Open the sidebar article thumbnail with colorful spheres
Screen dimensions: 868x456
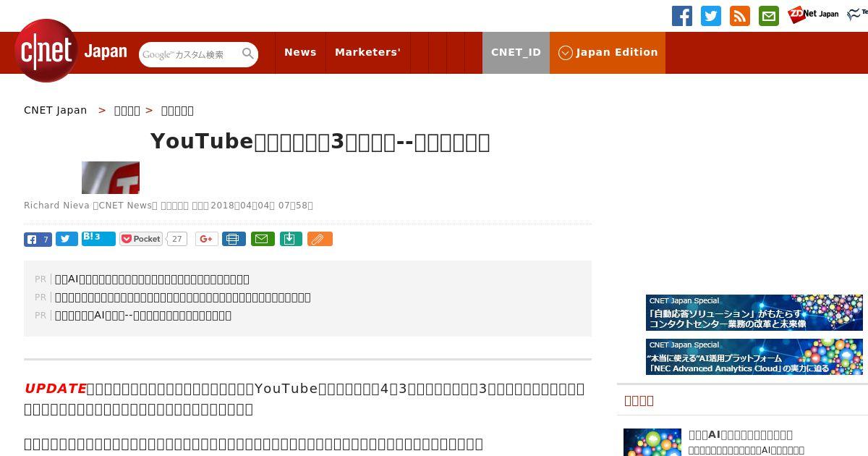pos(652,442)
